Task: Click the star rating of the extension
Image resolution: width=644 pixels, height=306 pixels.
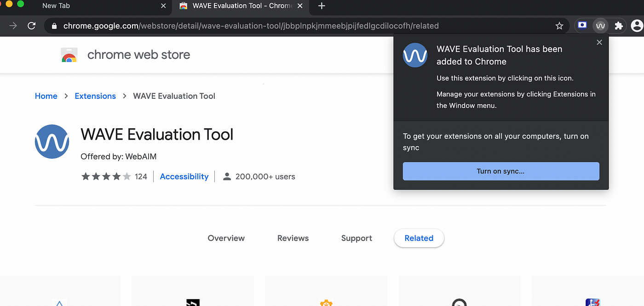Action: point(106,176)
